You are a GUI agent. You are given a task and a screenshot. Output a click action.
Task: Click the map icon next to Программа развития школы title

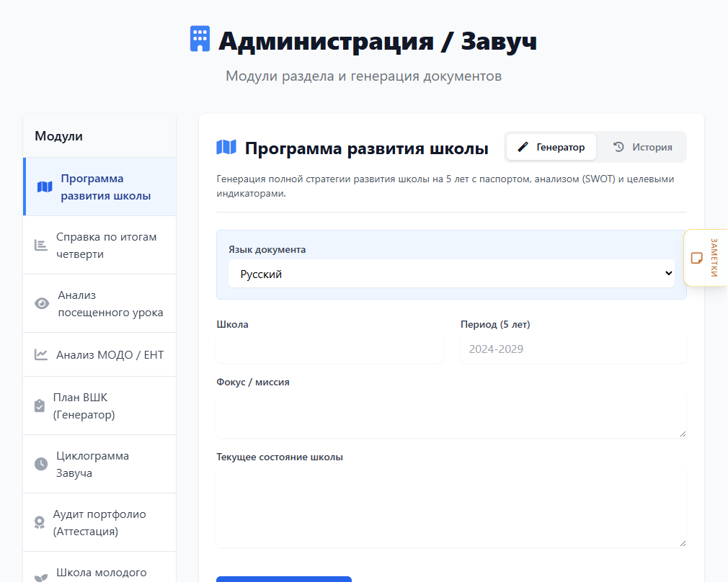[x=226, y=147]
